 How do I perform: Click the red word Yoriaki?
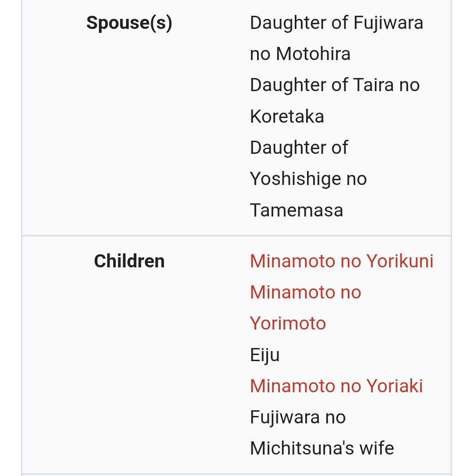click(395, 386)
